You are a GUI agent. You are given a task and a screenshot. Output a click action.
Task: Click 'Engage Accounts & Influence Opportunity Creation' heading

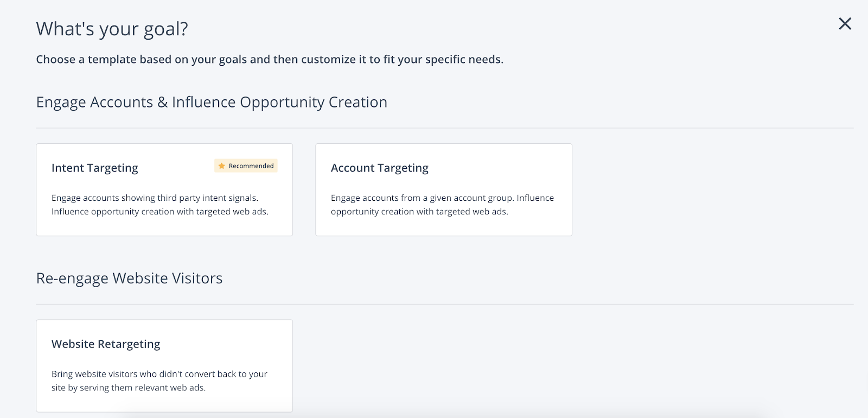212,102
